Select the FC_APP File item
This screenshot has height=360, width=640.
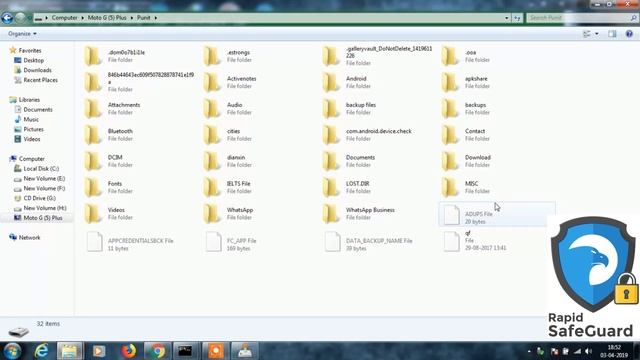coord(232,242)
